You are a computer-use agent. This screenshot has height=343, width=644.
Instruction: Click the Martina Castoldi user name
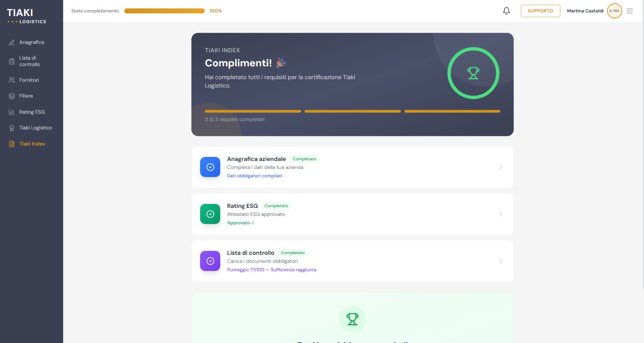click(x=585, y=11)
